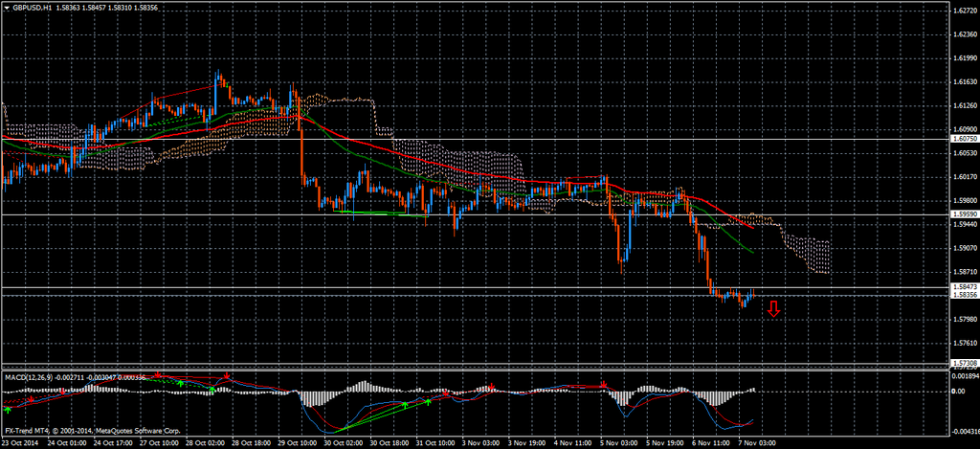Click the 0.00 MACD zero level label

pyautogui.click(x=959, y=392)
